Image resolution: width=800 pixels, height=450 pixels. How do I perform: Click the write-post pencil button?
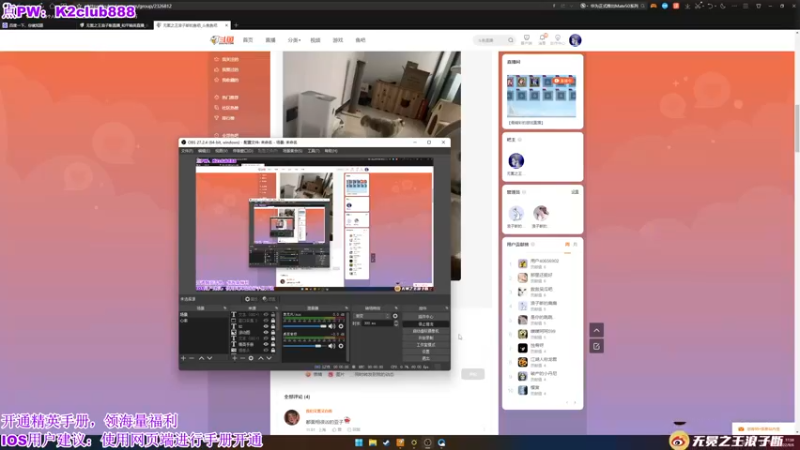596,346
